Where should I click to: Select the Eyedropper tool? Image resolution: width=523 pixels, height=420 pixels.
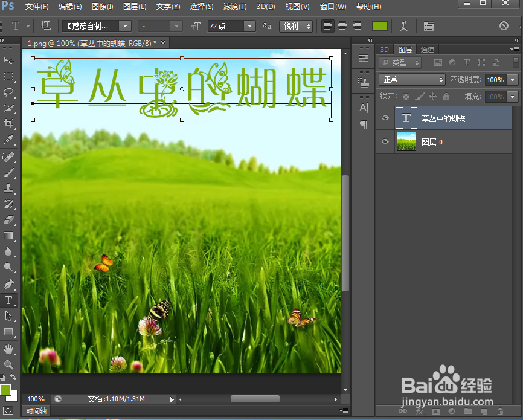click(x=8, y=140)
